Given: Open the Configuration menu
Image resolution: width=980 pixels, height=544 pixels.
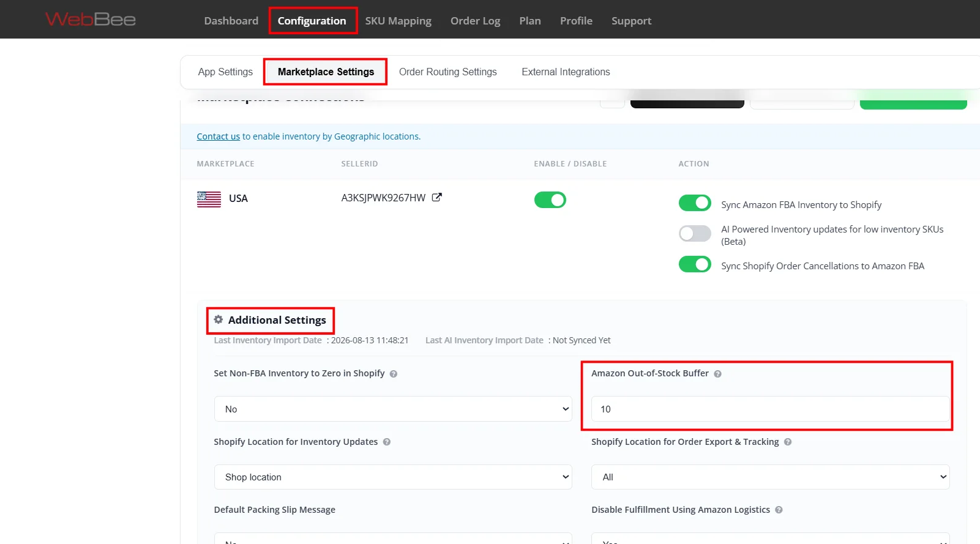Looking at the screenshot, I should point(312,21).
